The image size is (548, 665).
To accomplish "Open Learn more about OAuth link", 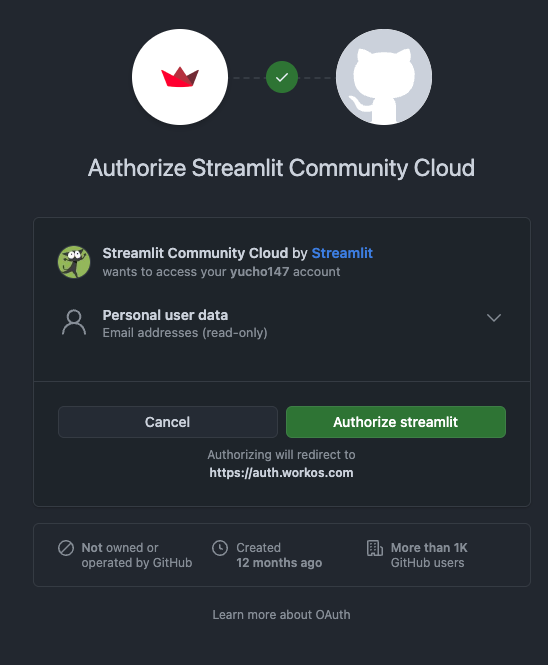I will 281,615.
